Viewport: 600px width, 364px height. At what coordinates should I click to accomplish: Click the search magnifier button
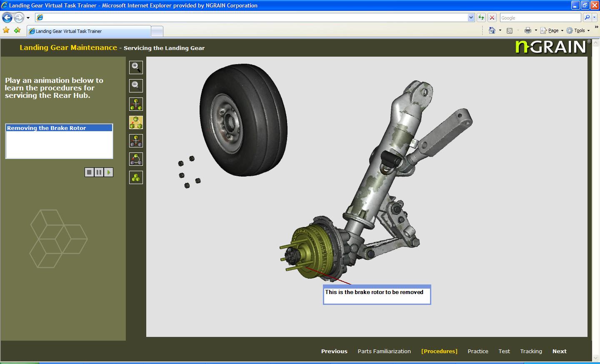[587, 17]
